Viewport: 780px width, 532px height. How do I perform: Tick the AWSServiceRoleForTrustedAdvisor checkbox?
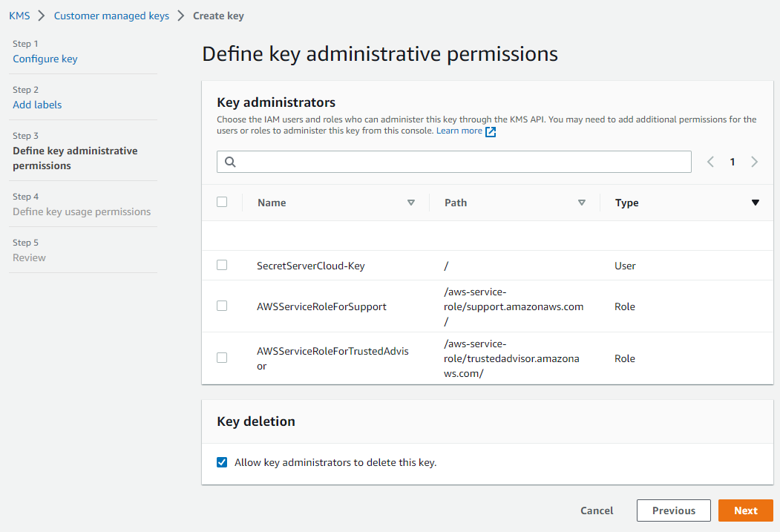[222, 358]
